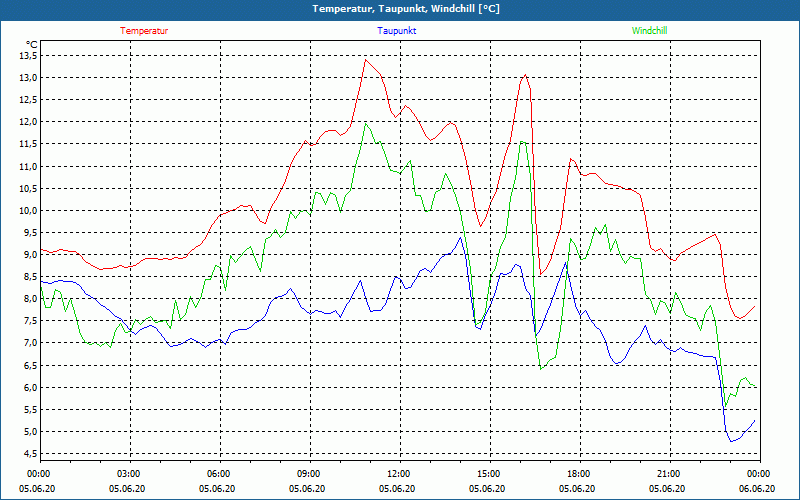This screenshot has height=500, width=800.
Task: Click the 12:00 time axis label
Action: pyautogui.click(x=398, y=474)
